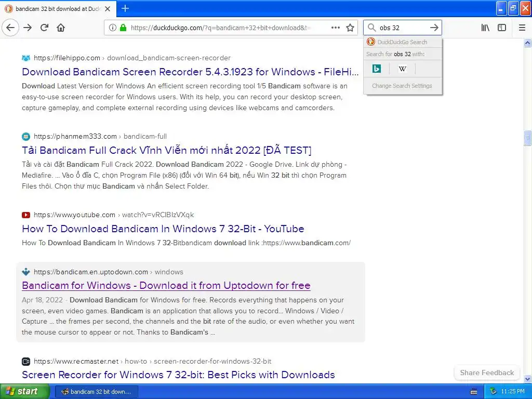This screenshot has height=399, width=532.
Task: Open the Library toolbar button
Action: (485, 28)
